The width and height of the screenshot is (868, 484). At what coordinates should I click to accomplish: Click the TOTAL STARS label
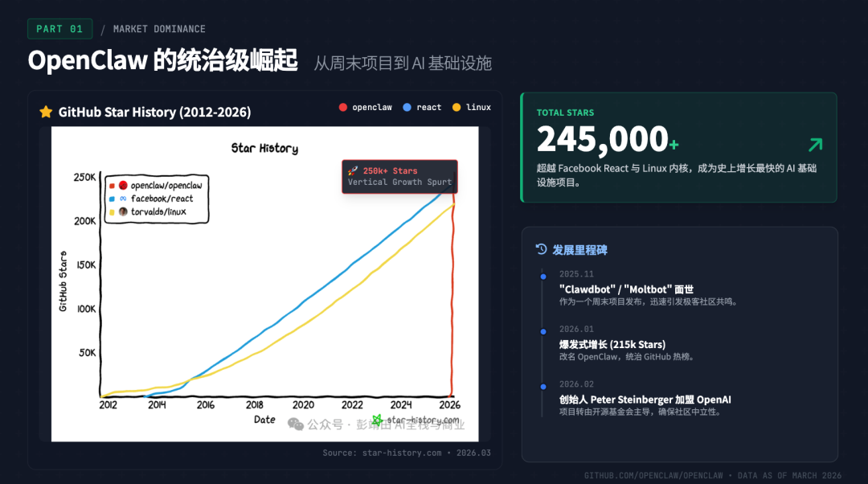[x=565, y=113]
